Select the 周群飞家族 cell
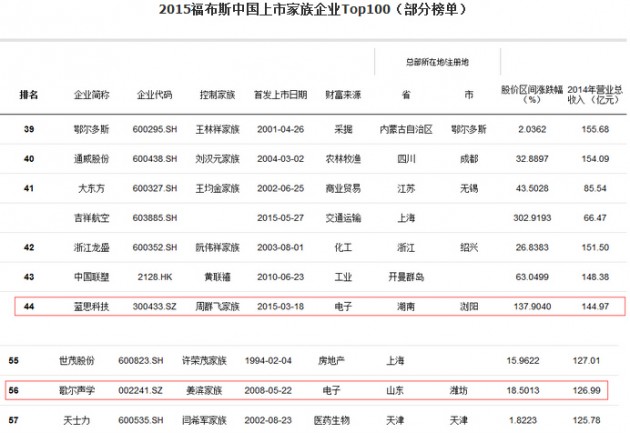 [x=217, y=306]
